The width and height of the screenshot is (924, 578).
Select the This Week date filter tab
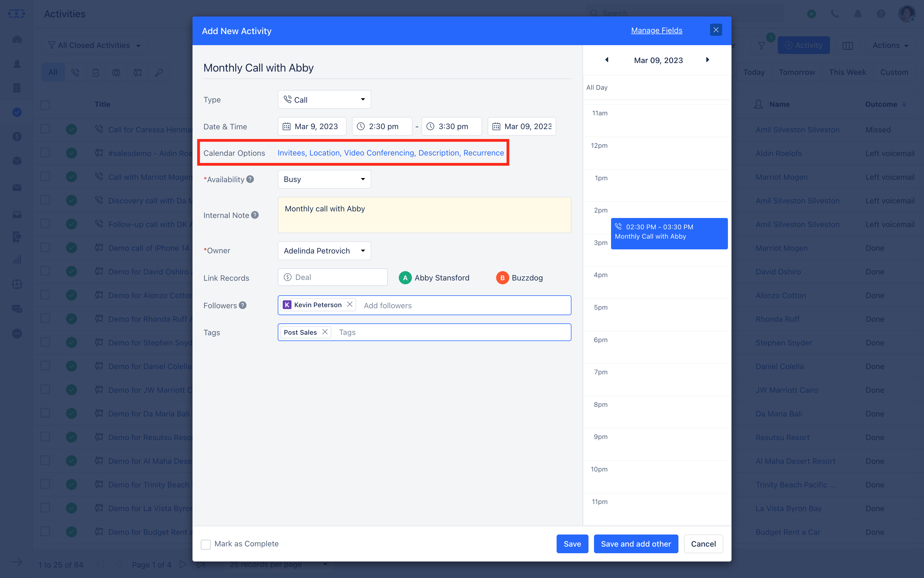click(x=847, y=72)
